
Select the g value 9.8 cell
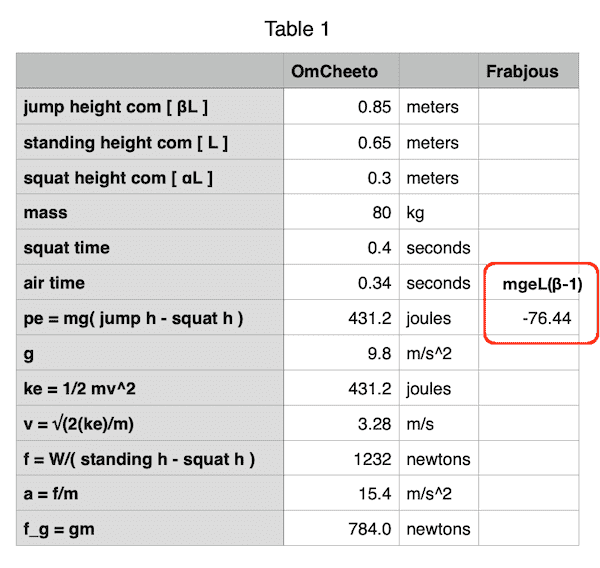click(x=341, y=354)
